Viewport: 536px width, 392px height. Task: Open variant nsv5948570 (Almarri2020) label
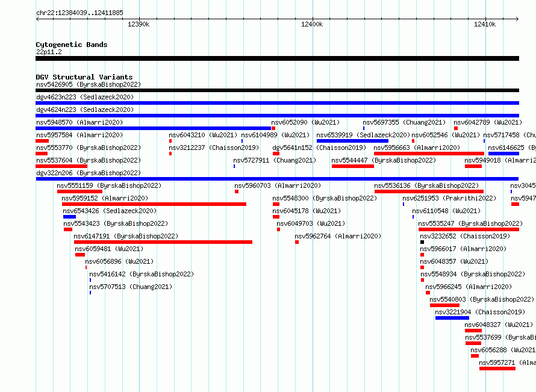(x=79, y=122)
